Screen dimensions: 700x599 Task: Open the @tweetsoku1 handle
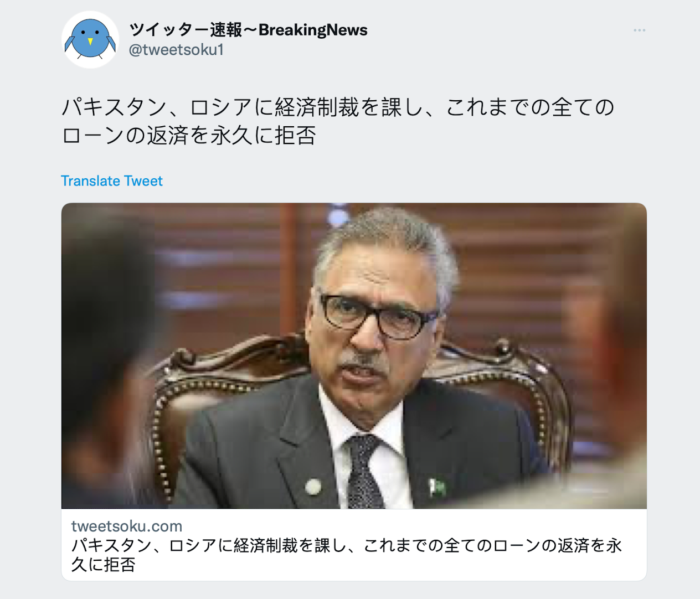tap(176, 50)
